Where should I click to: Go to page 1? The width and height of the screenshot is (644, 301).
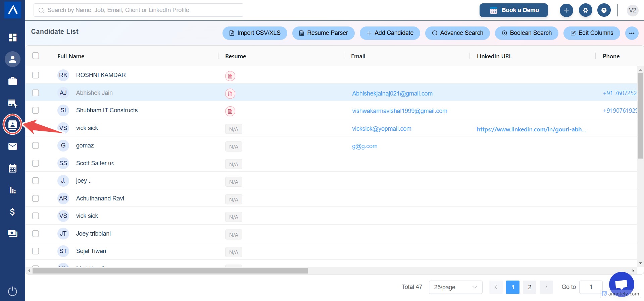coord(513,287)
